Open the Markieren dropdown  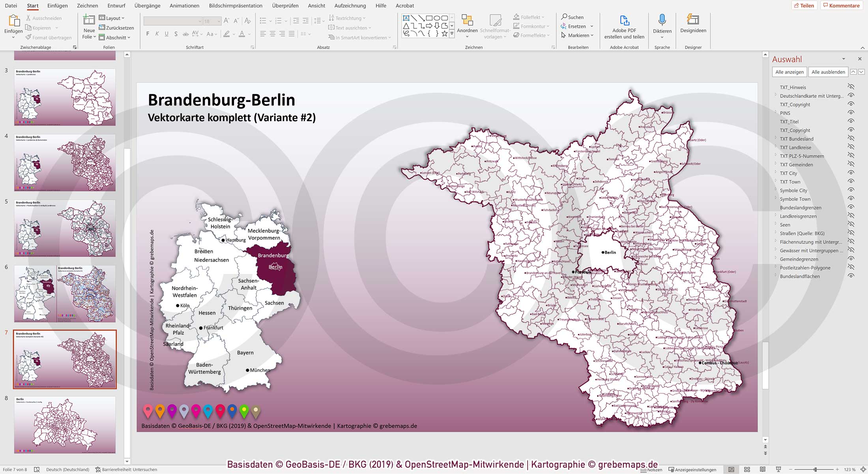[x=578, y=35]
